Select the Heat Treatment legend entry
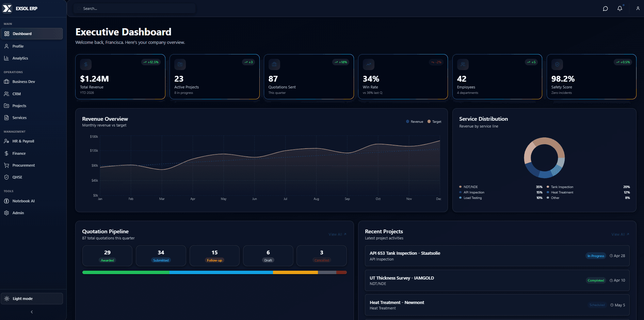The width and height of the screenshot is (644, 320). pos(588,192)
